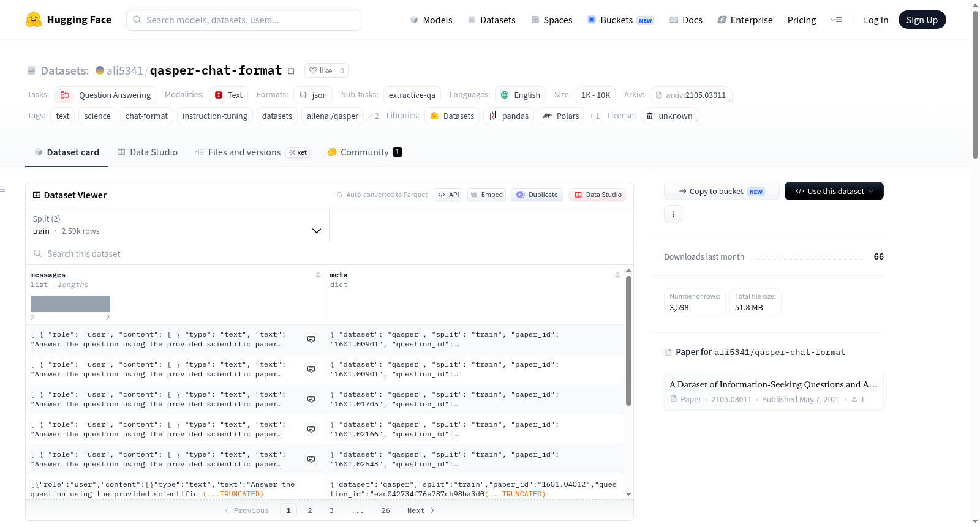Viewport: 980px width, 527px height.
Task: Open the Pricing link
Action: coord(802,20)
